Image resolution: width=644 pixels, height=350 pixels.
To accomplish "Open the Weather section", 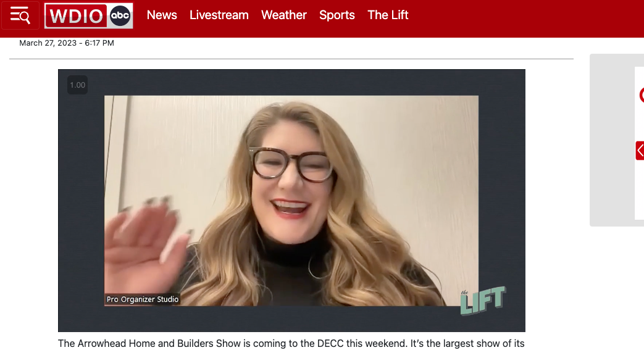I will click(x=284, y=15).
